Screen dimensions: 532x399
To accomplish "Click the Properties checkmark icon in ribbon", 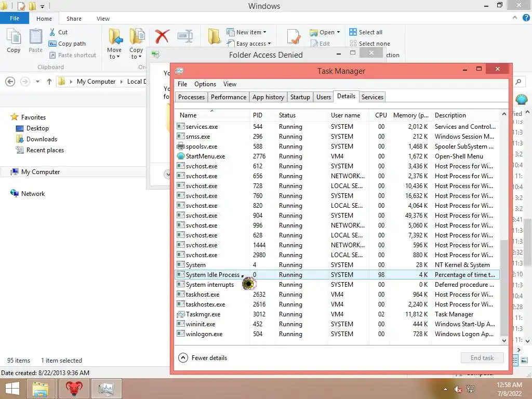I will click(x=293, y=36).
